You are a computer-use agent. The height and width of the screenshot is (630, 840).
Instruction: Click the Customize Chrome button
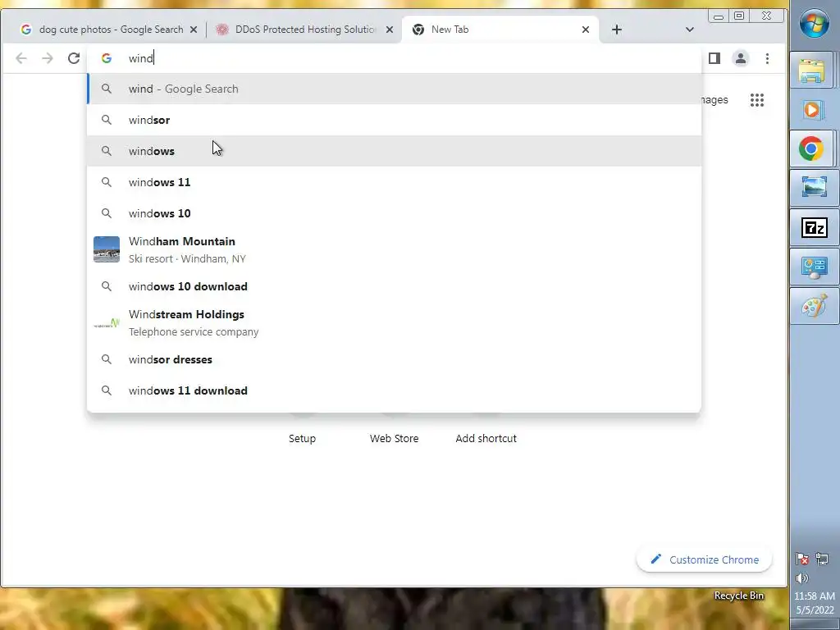click(x=704, y=559)
